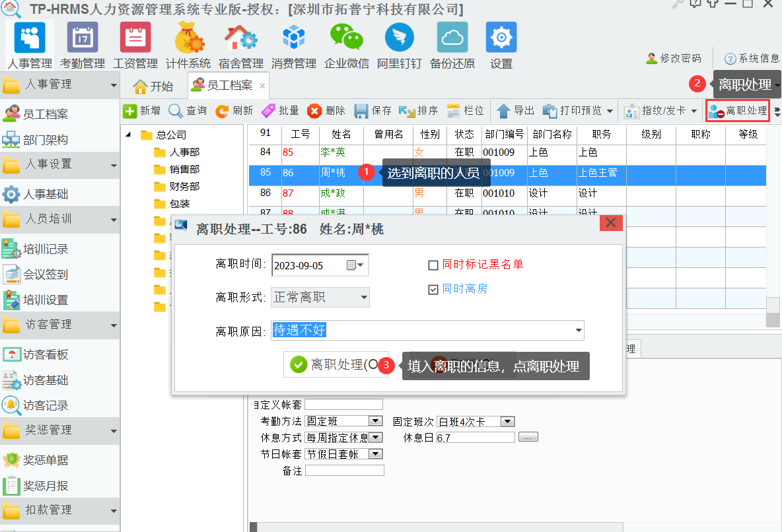The width and height of the screenshot is (782, 532).
Task: Switch to the 开始 tab
Action: (x=153, y=86)
